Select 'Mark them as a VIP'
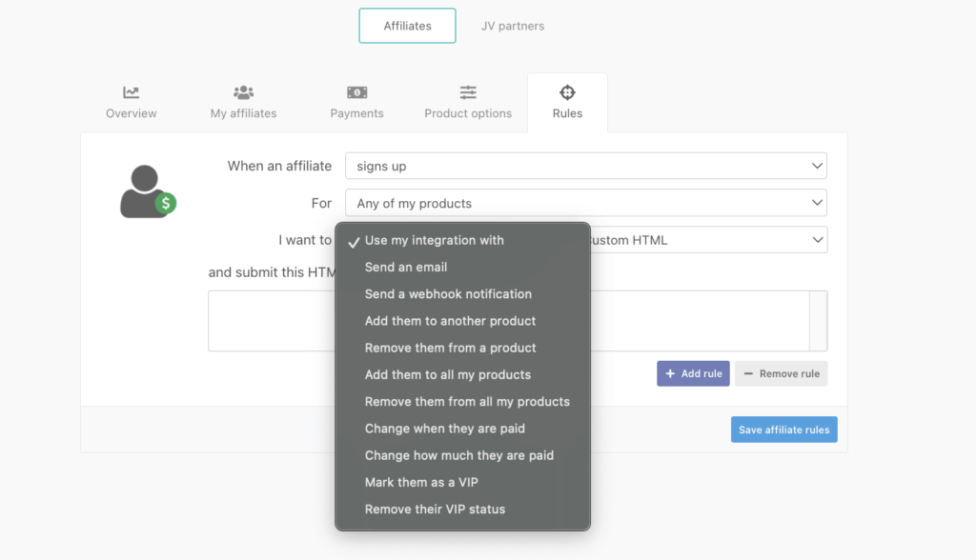The height and width of the screenshot is (560, 976). (x=422, y=482)
